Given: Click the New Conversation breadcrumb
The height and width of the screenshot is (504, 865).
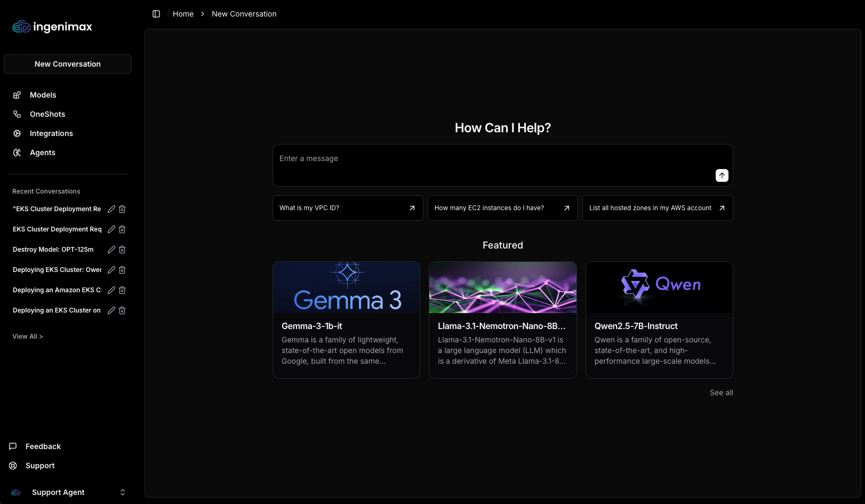Looking at the screenshot, I should 244,14.
